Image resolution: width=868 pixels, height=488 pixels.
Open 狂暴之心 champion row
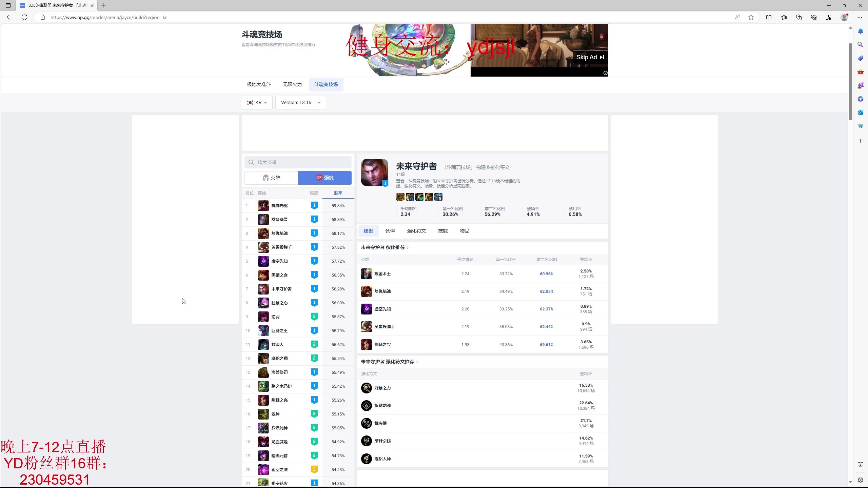(298, 303)
